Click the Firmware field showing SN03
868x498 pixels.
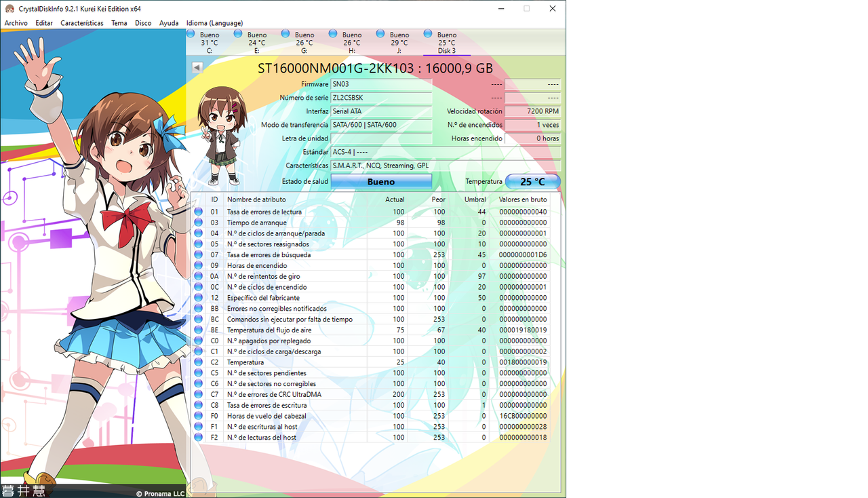click(x=381, y=84)
